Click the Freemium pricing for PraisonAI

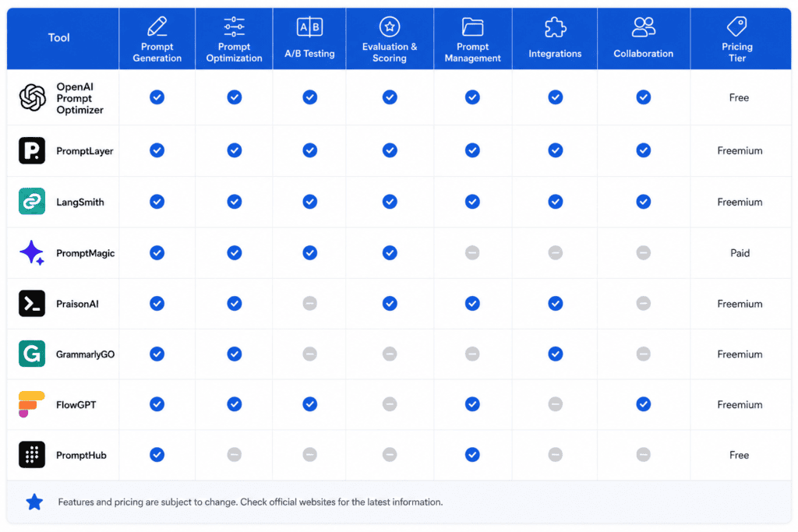(740, 304)
